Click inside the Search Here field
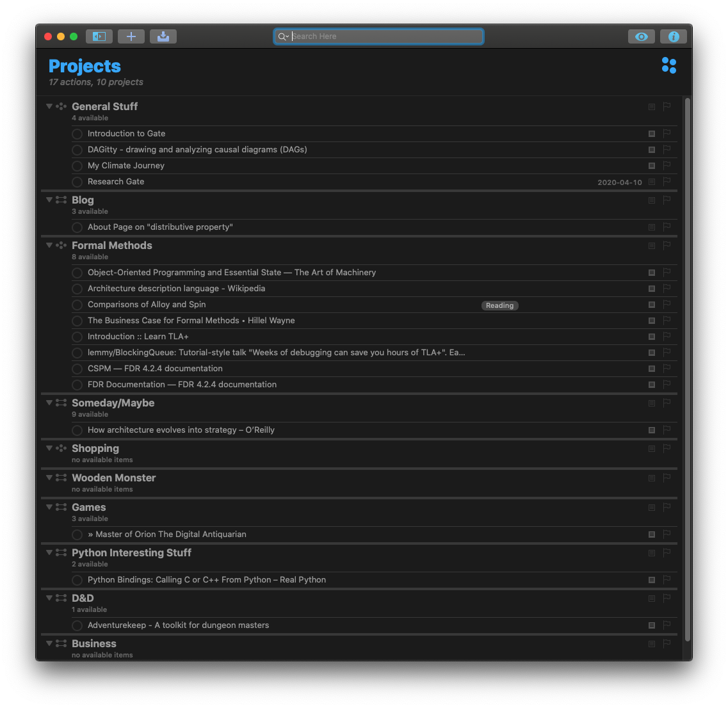The height and width of the screenshot is (708, 728). point(384,36)
